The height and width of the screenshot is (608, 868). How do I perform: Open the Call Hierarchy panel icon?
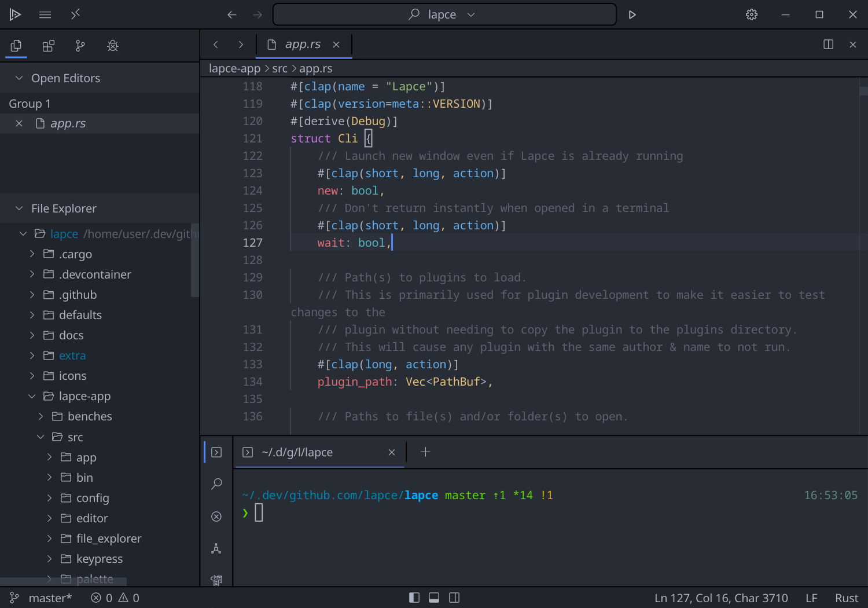tap(216, 548)
